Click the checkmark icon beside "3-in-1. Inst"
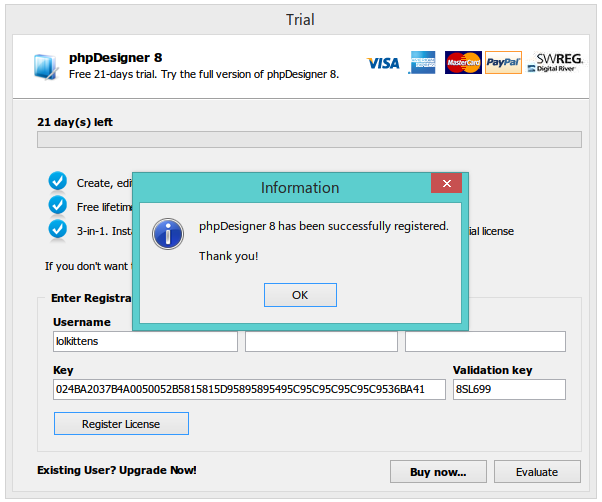 point(58,229)
